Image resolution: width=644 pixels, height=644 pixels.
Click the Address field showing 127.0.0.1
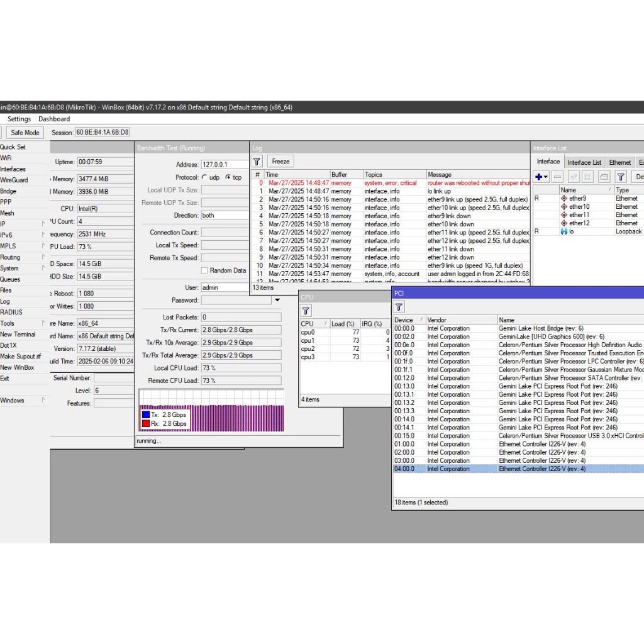[x=222, y=165]
